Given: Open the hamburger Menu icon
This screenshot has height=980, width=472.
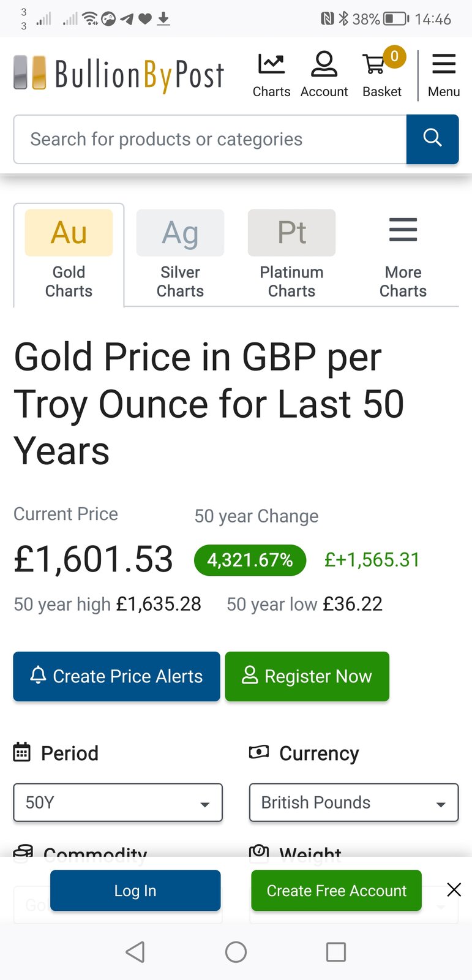Looking at the screenshot, I should point(444,65).
